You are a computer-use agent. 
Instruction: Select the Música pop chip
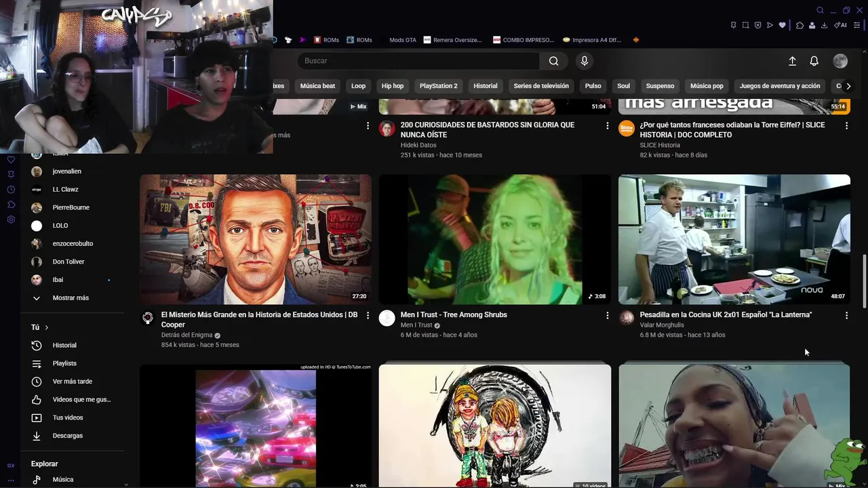point(707,86)
